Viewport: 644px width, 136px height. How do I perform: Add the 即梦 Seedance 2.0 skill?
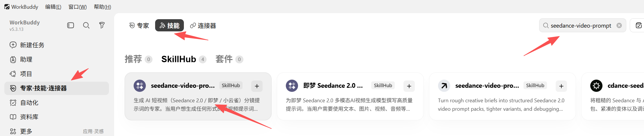409,86
